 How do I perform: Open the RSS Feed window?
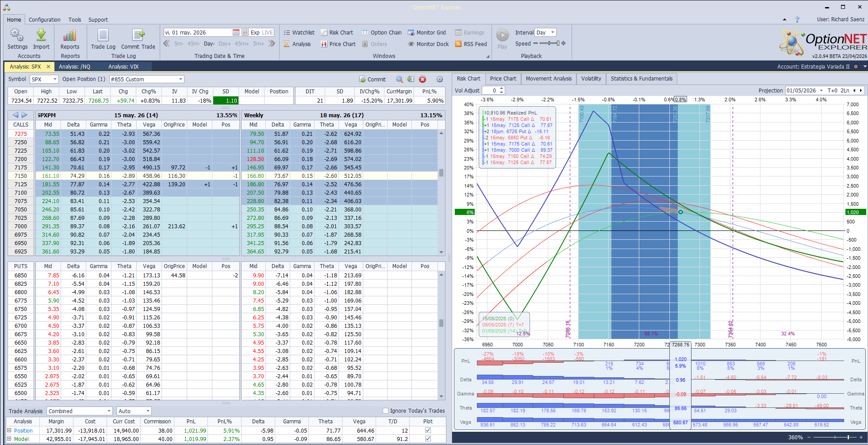tap(471, 44)
